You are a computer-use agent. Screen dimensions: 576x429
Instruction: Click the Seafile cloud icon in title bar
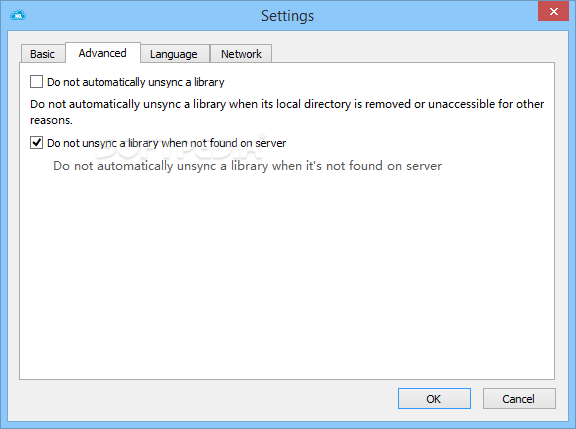[x=18, y=15]
